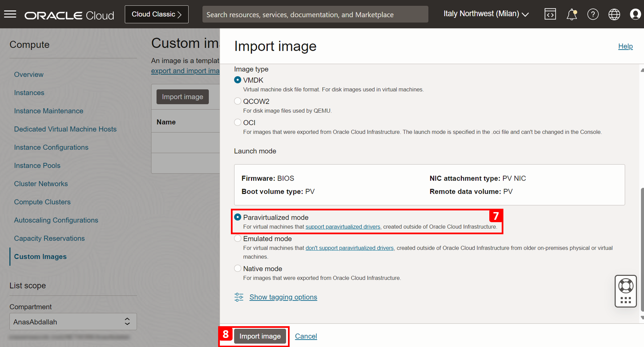Select the OCI image type
This screenshot has height=347, width=644.
238,122
